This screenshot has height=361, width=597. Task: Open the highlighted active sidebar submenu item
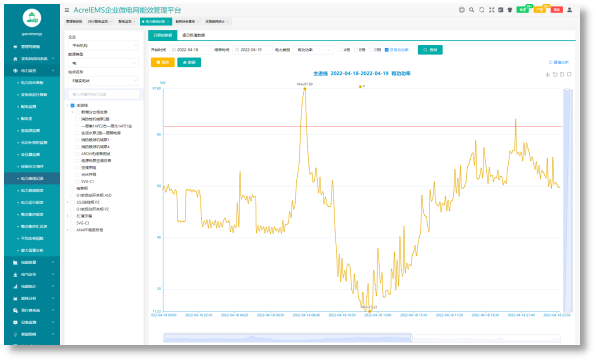[32, 178]
